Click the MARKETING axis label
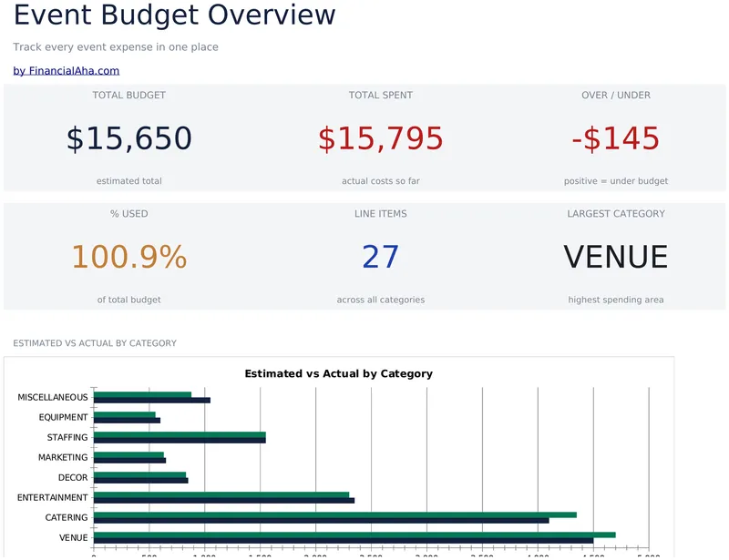This screenshot has width=729, height=560. (63, 457)
